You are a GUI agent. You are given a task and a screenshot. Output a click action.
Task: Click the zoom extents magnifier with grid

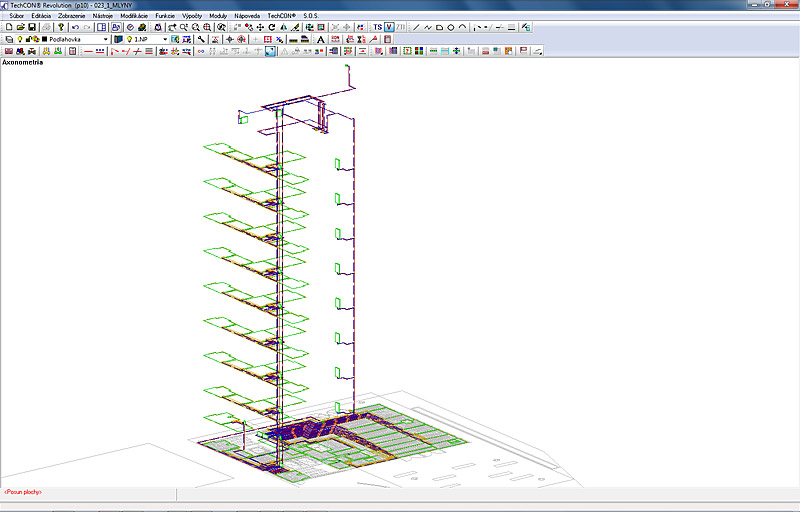[207, 27]
